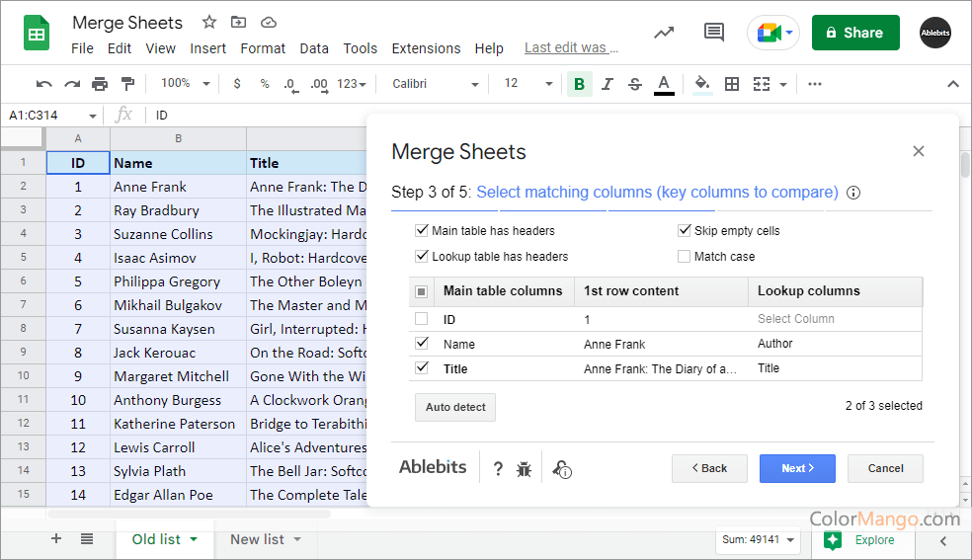
Task: Select the paint format tool
Action: click(127, 84)
